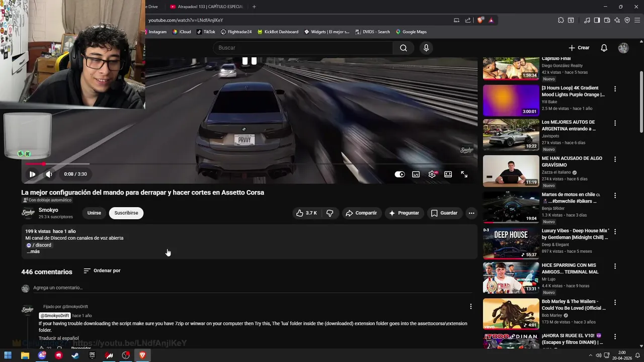Screen dimensions: 644x362
Task: Open HICE SPARRING CON MIS AMIGOS video title
Action: click(x=570, y=268)
